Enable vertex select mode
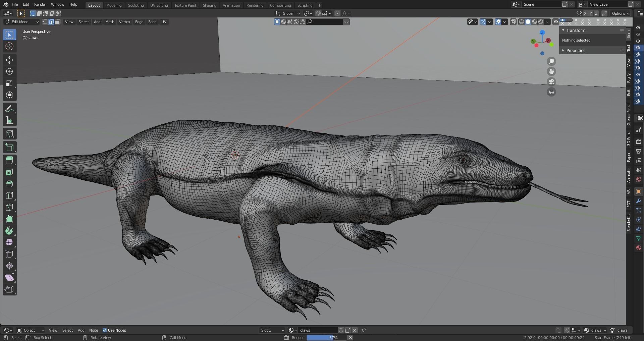Screen dimensions: 644x341 [45, 22]
